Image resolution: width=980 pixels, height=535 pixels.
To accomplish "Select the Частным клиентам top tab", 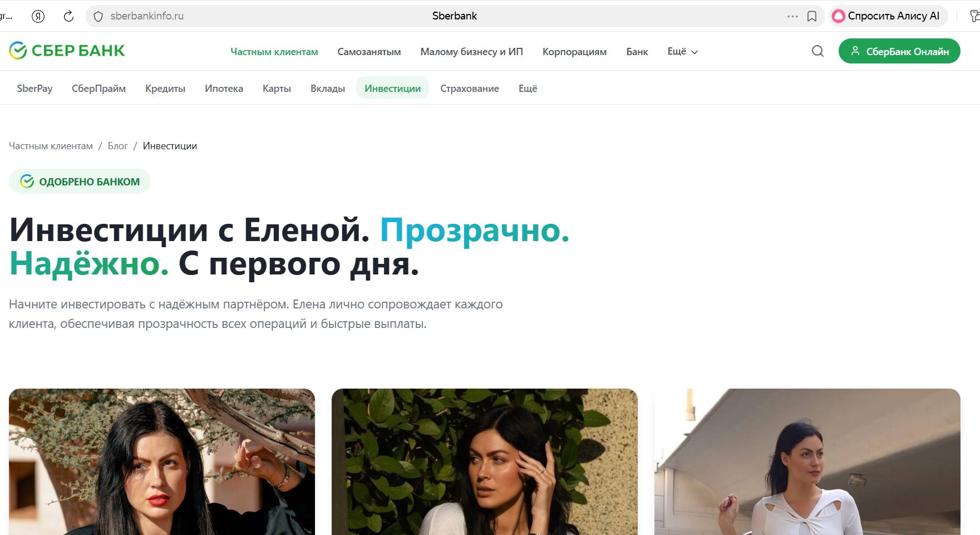I will pos(274,52).
